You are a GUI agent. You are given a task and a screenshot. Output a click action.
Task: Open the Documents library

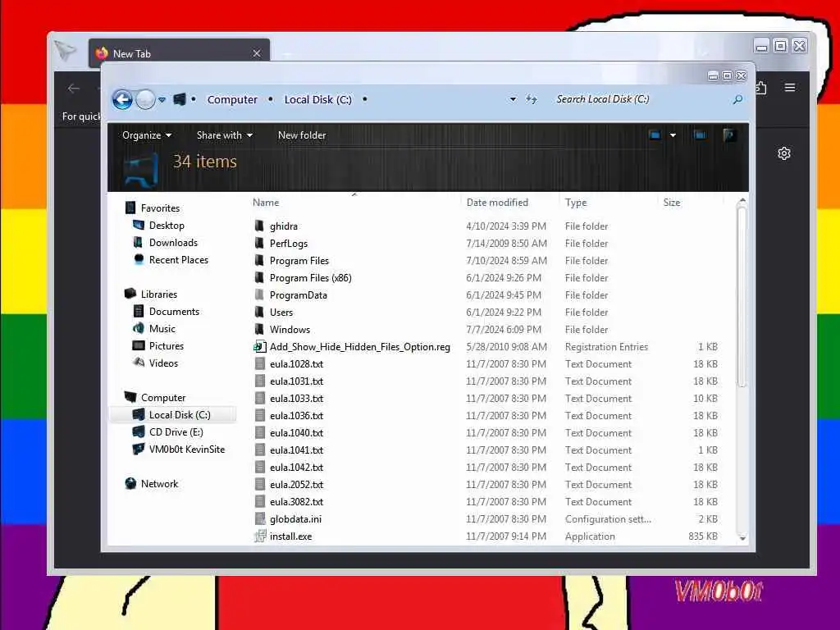174,311
